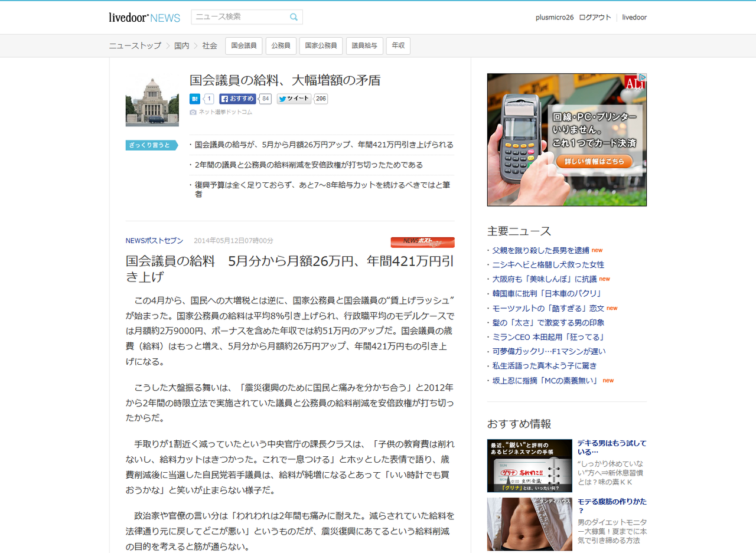Image resolution: width=756 pixels, height=553 pixels.
Task: Click the camera icon beside ネット選挙ドットコム
Action: 193,112
